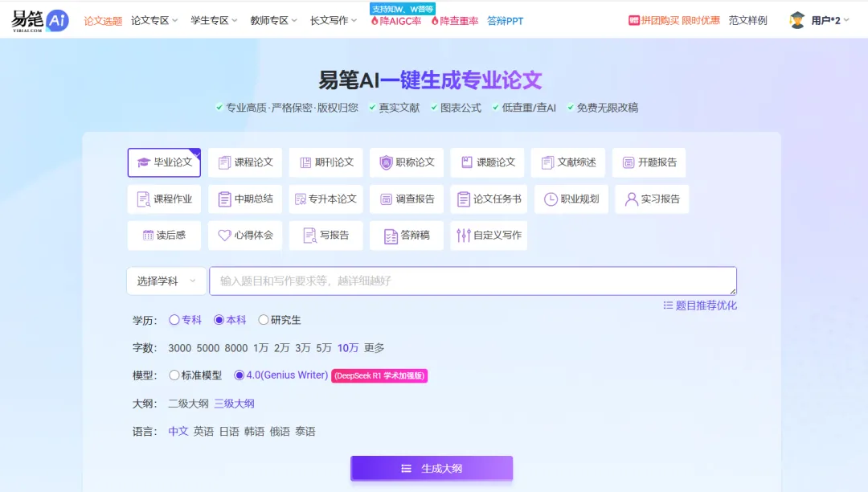Click the 降AIGC率 flame icon
The height and width of the screenshot is (492, 868).
[x=375, y=21]
